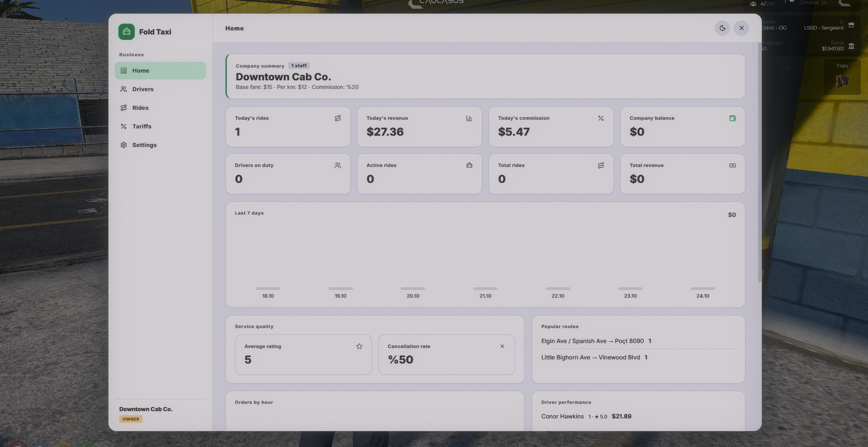Click the 1 staff badge
The height and width of the screenshot is (447, 868).
pyautogui.click(x=299, y=66)
